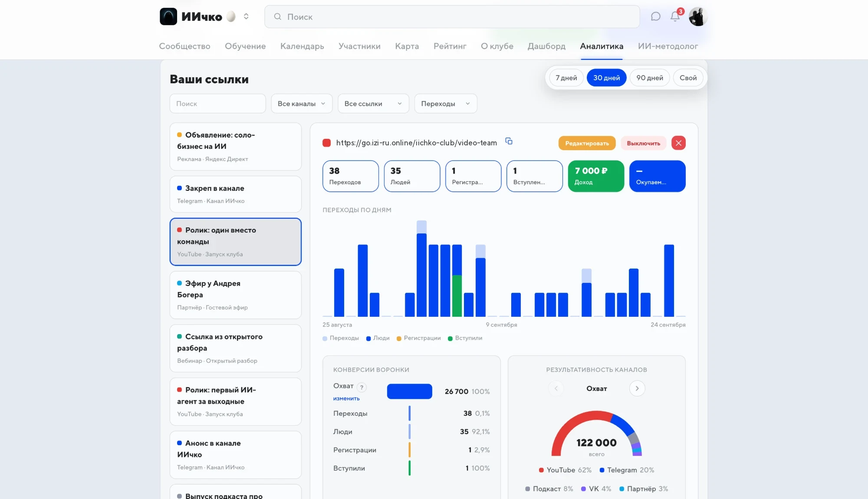The width and height of the screenshot is (868, 499).
Task: Open the chat messages icon
Action: click(x=655, y=16)
